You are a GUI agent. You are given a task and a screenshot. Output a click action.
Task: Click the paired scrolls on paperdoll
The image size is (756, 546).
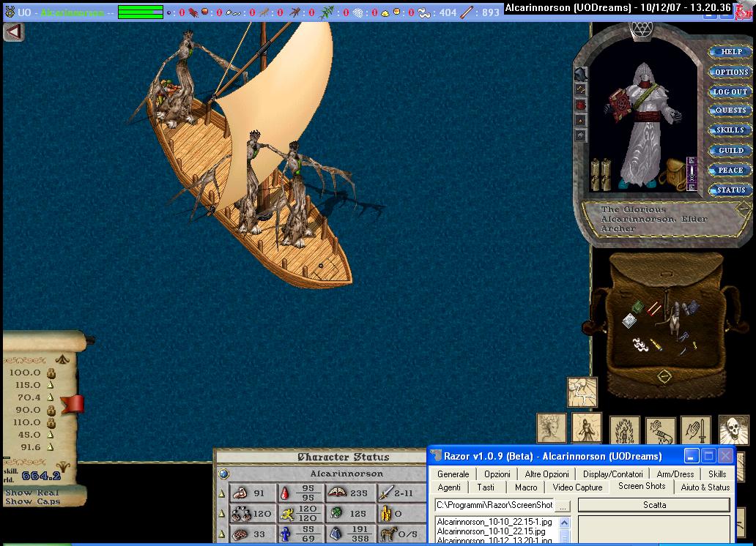point(601,174)
